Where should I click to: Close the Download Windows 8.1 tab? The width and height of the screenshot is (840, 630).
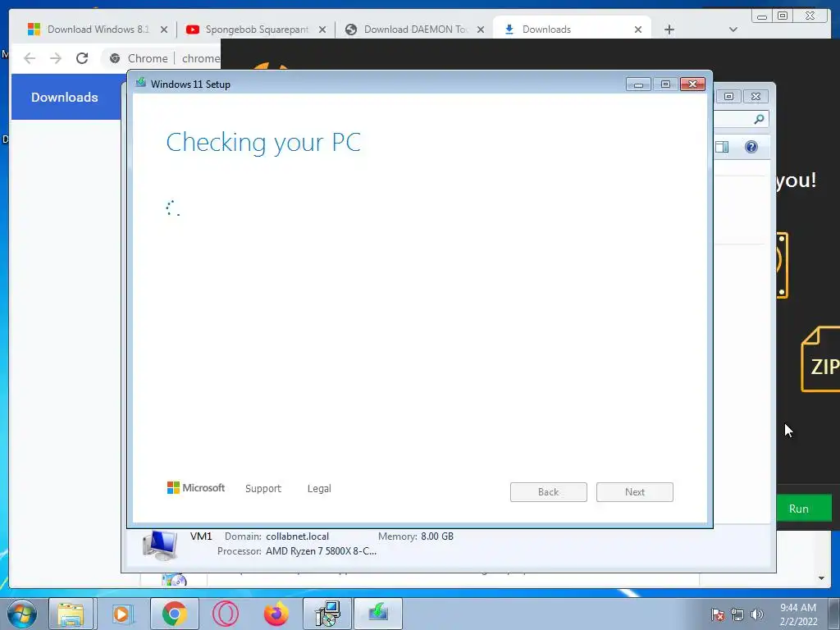(164, 30)
